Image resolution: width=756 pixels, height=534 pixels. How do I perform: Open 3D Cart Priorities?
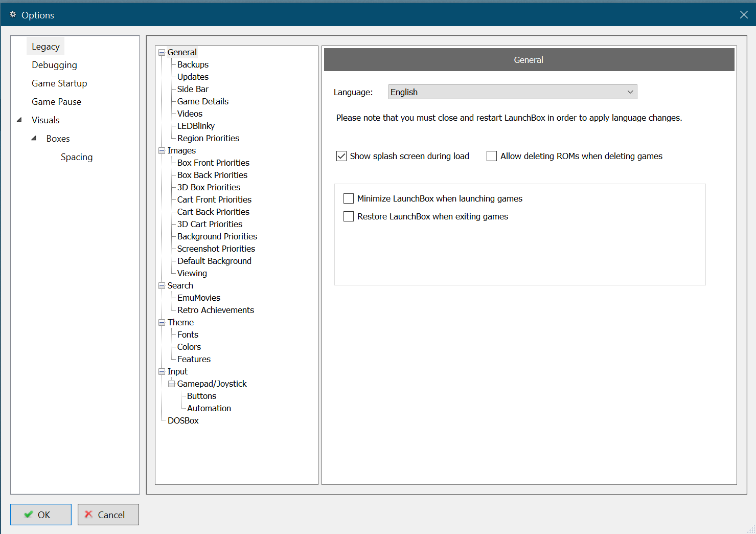coord(210,224)
